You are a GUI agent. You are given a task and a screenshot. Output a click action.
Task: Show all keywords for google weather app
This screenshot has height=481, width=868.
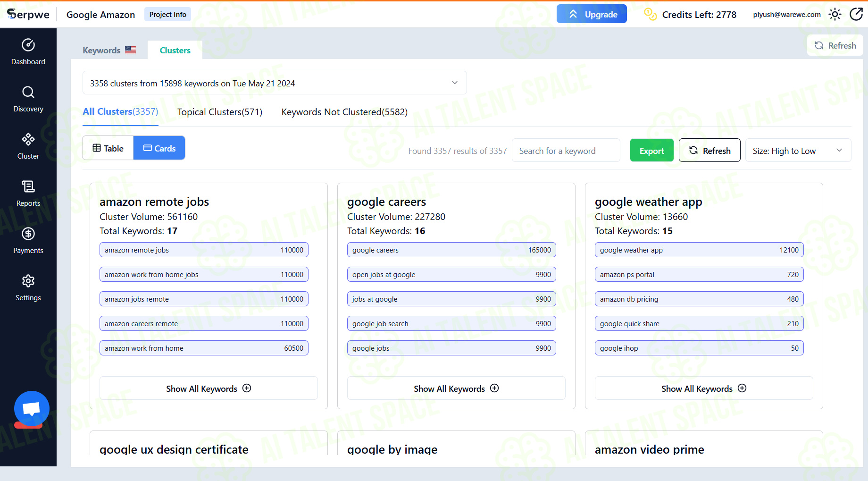[x=704, y=388]
